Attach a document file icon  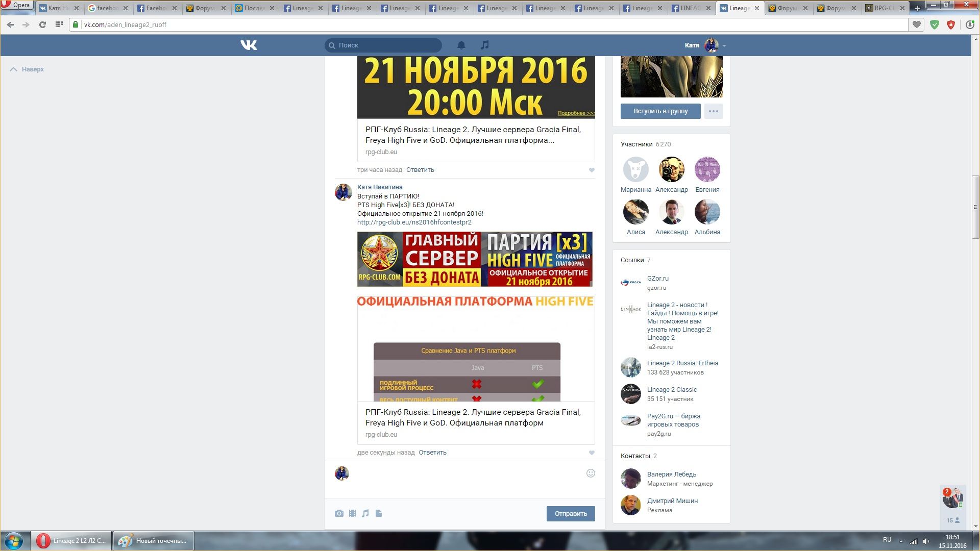(379, 514)
